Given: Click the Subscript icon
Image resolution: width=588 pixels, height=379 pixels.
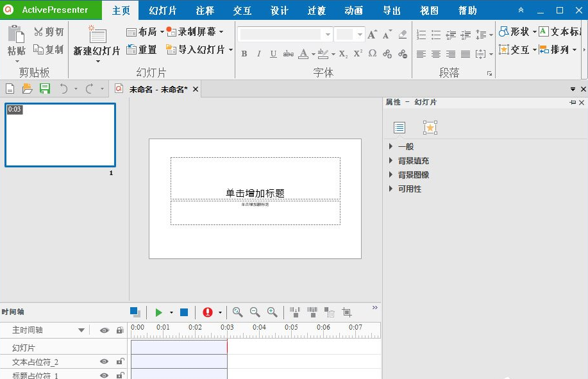Looking at the screenshot, I should click(x=343, y=55).
